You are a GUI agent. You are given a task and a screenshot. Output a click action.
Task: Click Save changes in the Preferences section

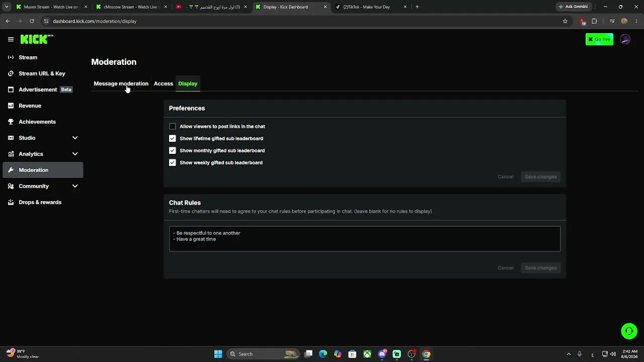pyautogui.click(x=541, y=176)
